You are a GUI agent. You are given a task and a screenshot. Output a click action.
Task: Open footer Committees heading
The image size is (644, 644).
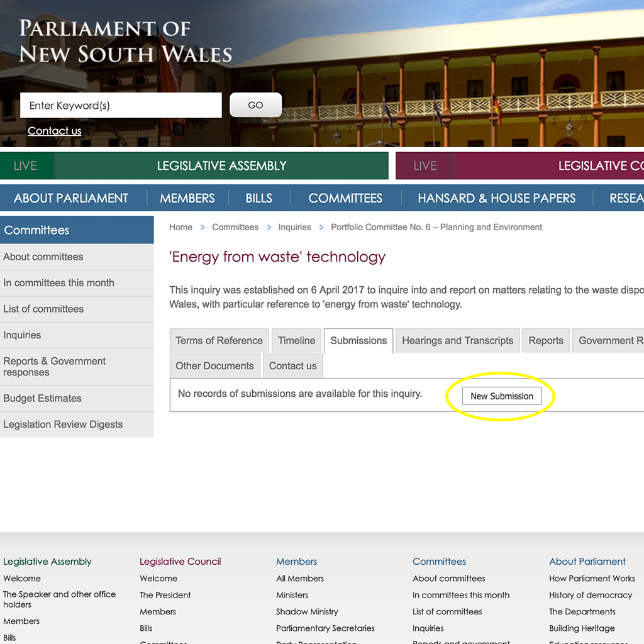(x=439, y=562)
